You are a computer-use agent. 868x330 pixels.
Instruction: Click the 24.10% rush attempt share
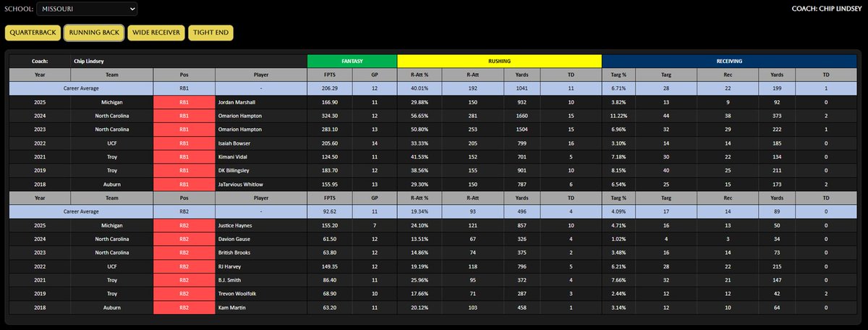point(420,226)
